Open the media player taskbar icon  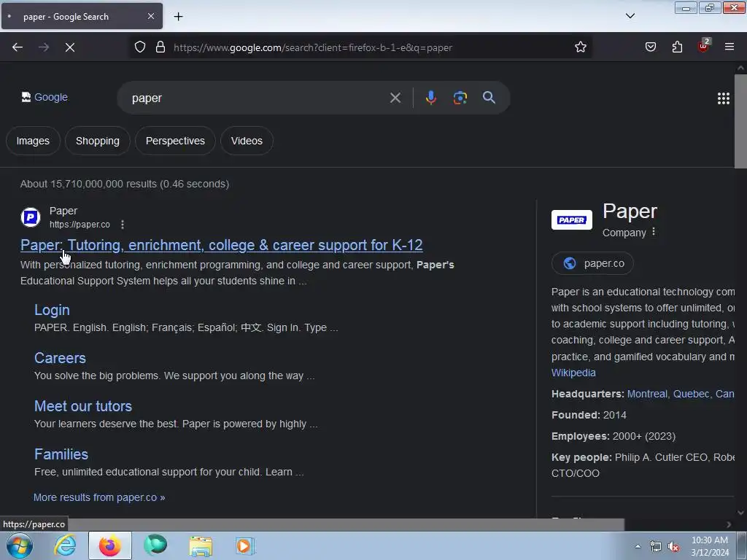(245, 545)
